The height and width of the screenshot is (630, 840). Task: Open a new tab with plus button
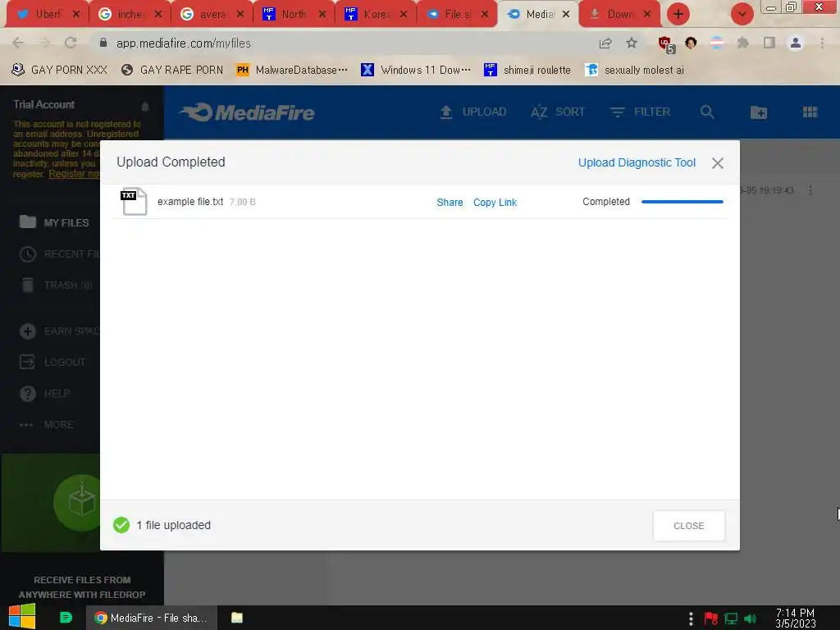tap(678, 14)
